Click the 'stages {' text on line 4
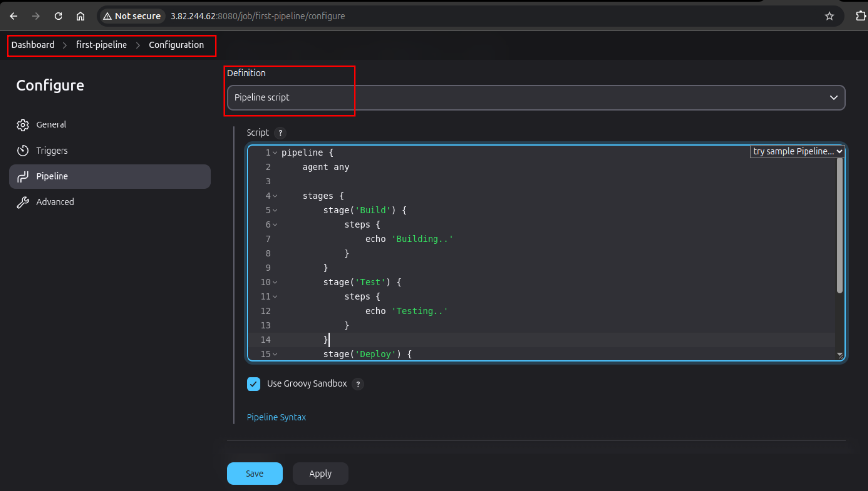The width and height of the screenshot is (868, 491). click(x=323, y=196)
